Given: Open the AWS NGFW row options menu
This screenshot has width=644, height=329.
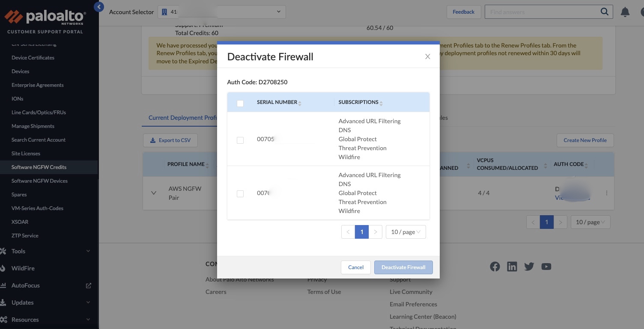Looking at the screenshot, I should [x=606, y=193].
